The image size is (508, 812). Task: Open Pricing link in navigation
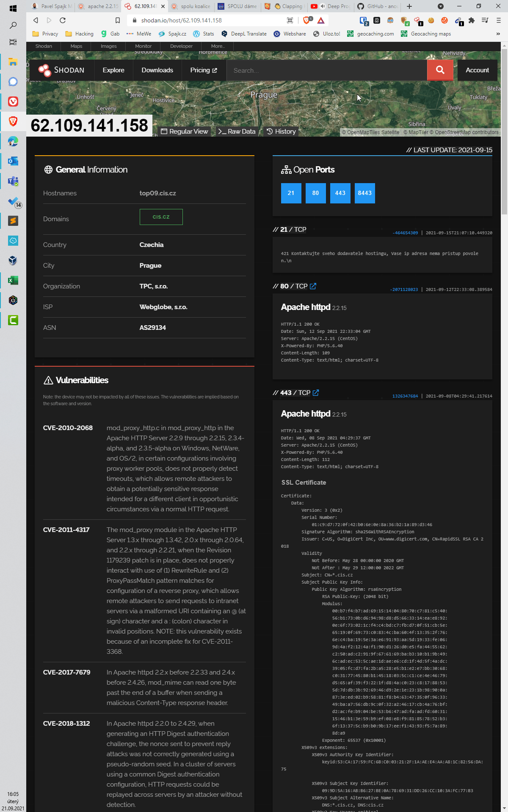204,70
